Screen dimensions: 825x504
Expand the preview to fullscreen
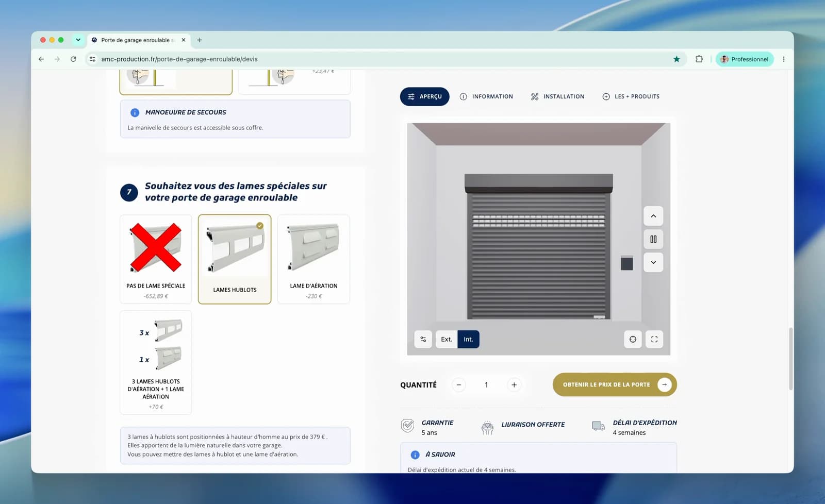(x=654, y=339)
